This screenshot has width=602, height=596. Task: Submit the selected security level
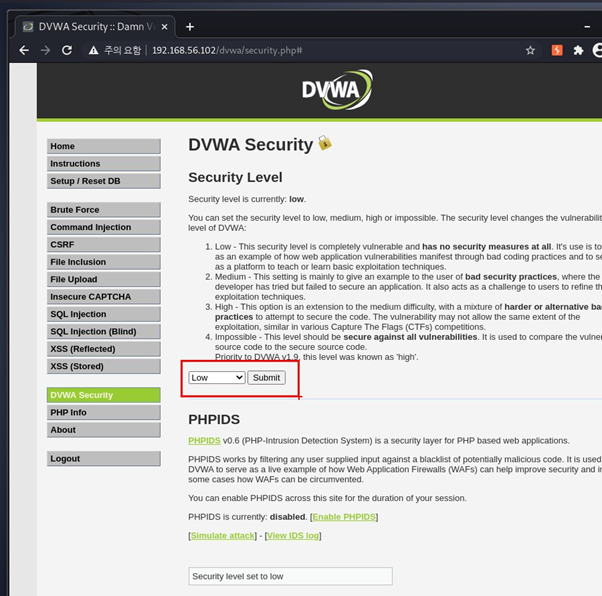tap(266, 377)
